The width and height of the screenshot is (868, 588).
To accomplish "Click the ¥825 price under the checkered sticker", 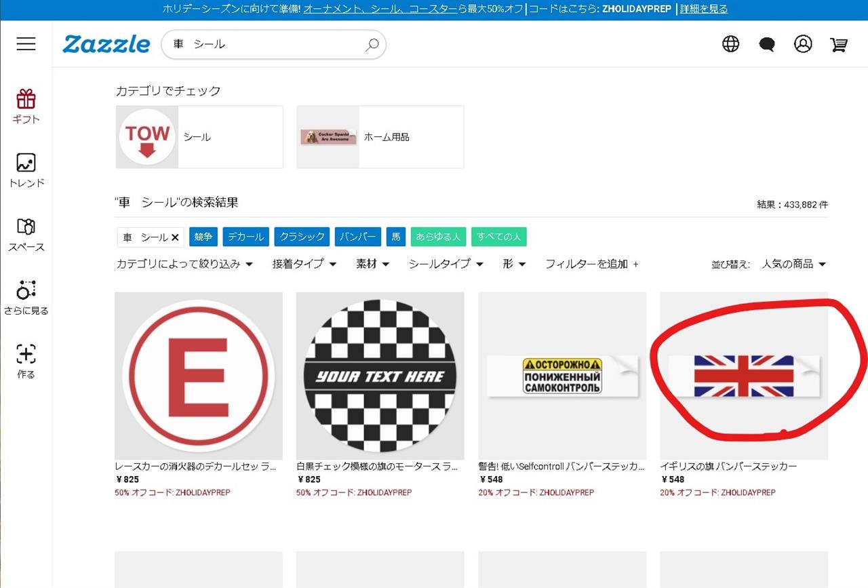I will (x=309, y=479).
